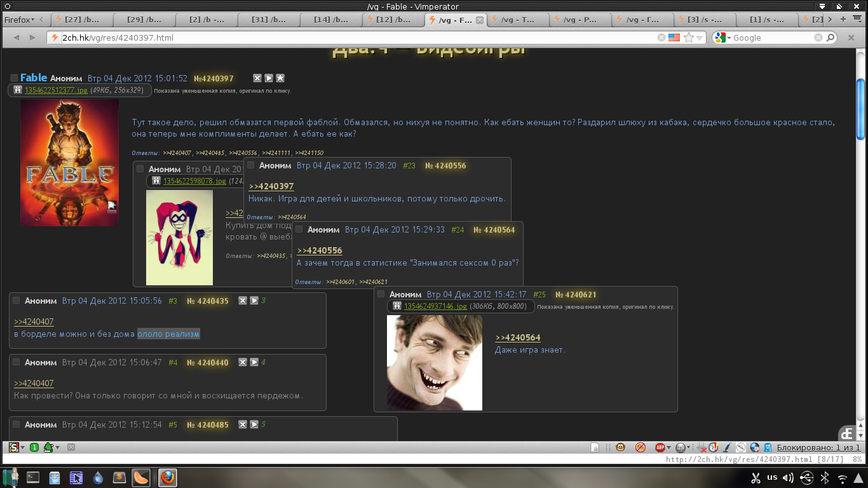Click the arrow icon on post 4240397

point(269,78)
